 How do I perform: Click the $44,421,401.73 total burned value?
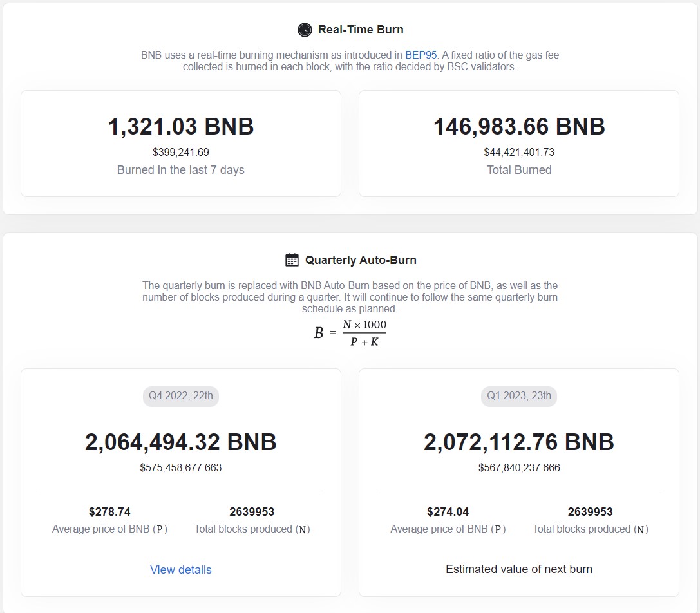pyautogui.click(x=519, y=153)
